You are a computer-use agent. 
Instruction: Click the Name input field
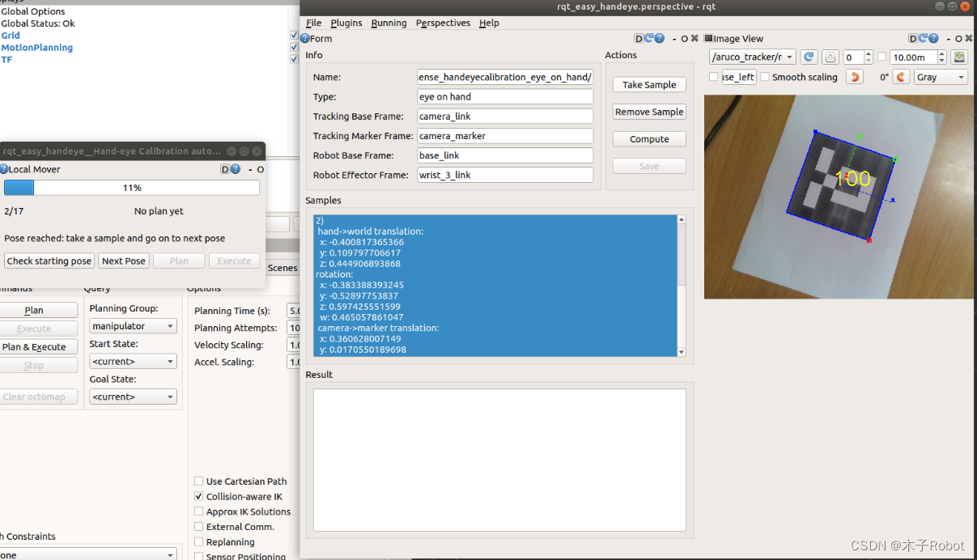pyautogui.click(x=505, y=78)
